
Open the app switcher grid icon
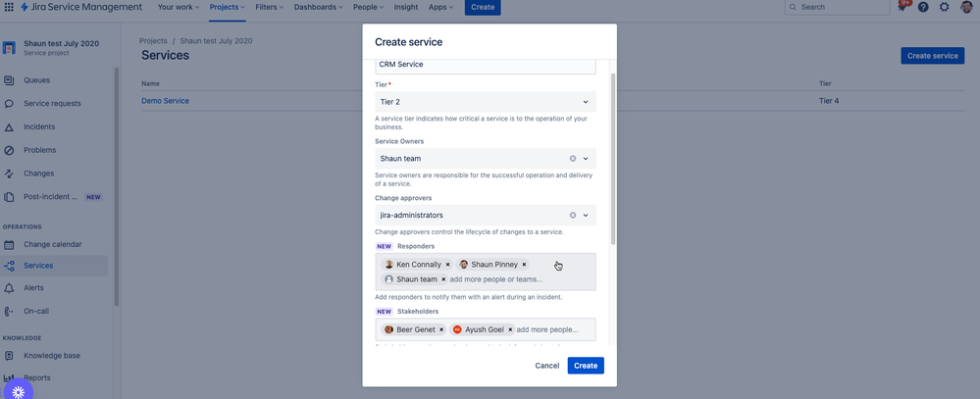point(9,7)
